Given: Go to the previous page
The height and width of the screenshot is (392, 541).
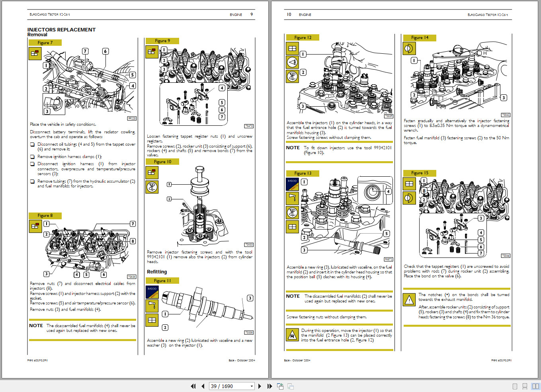Looking at the screenshot, I should click(x=203, y=386).
